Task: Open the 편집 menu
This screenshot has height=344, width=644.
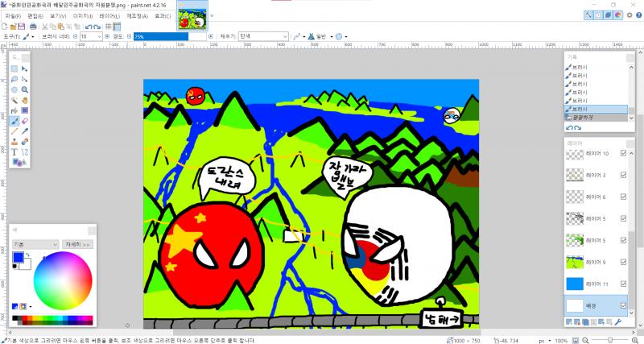Action: (x=35, y=16)
